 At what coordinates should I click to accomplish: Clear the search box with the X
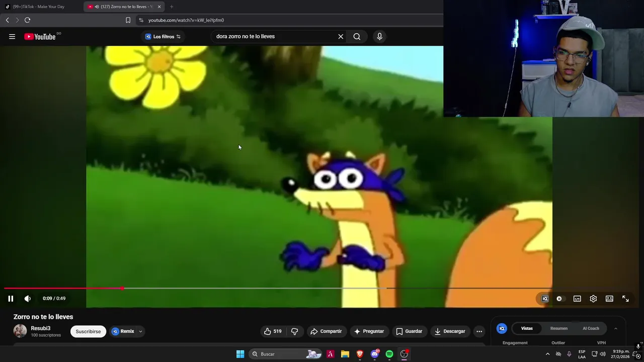341,36
